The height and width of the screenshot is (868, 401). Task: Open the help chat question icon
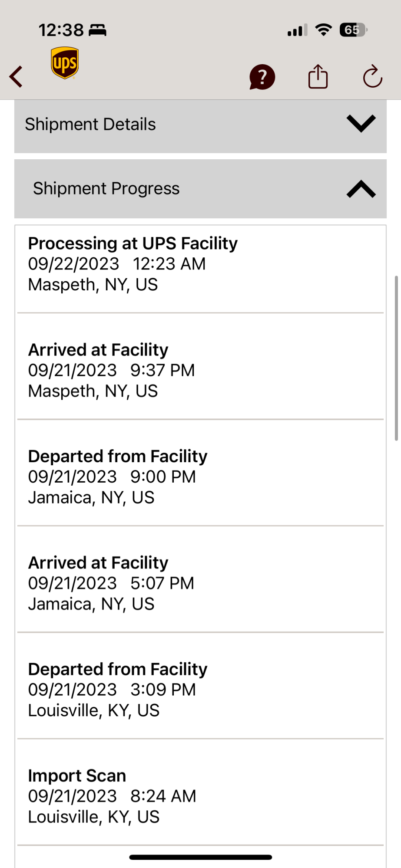262,77
